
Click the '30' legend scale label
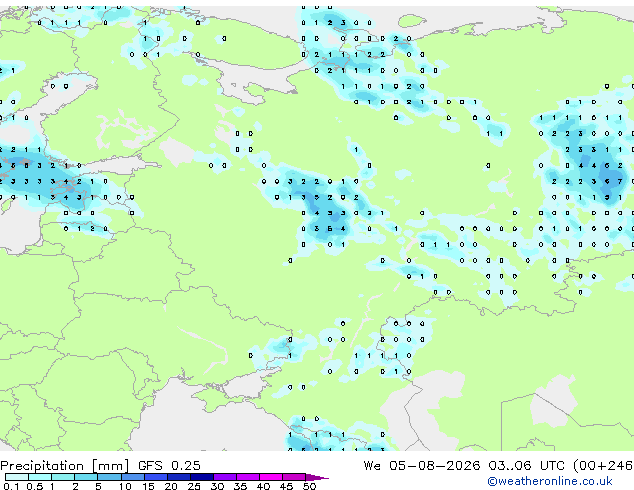218,486
